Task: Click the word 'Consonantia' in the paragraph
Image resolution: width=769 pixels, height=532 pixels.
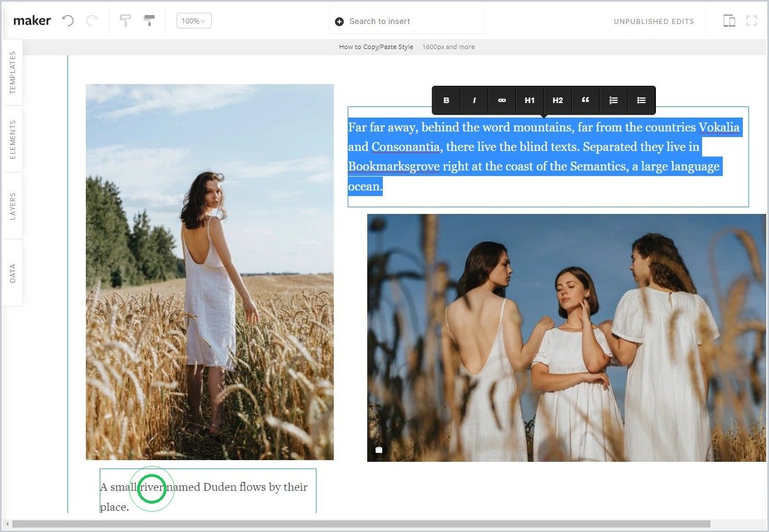Action: (x=406, y=147)
